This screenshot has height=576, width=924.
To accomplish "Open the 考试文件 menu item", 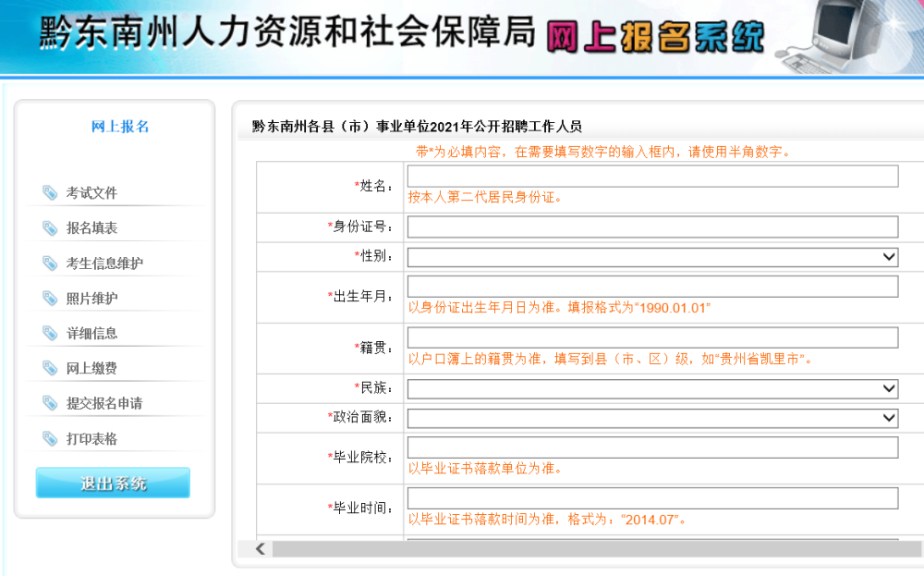I will click(91, 193).
